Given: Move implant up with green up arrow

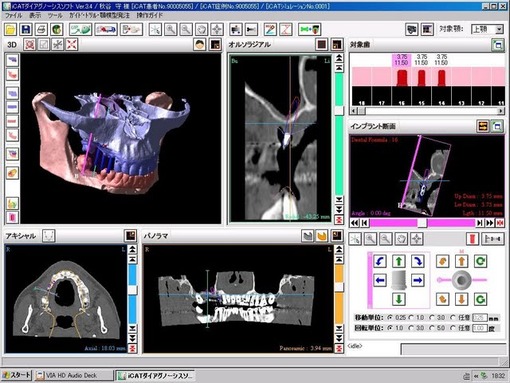Looking at the screenshot, I should tap(399, 261).
